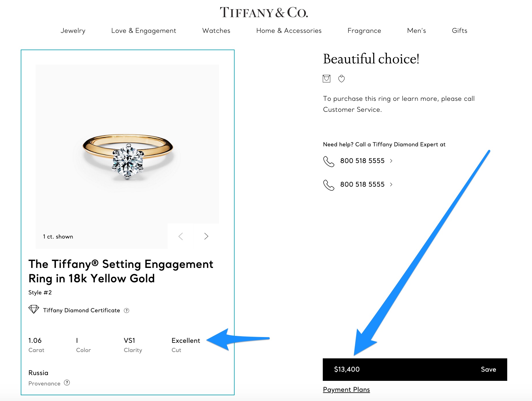Screen dimensions: 532x401
Task: Click the heart charm wishlist icon
Action: [342, 79]
